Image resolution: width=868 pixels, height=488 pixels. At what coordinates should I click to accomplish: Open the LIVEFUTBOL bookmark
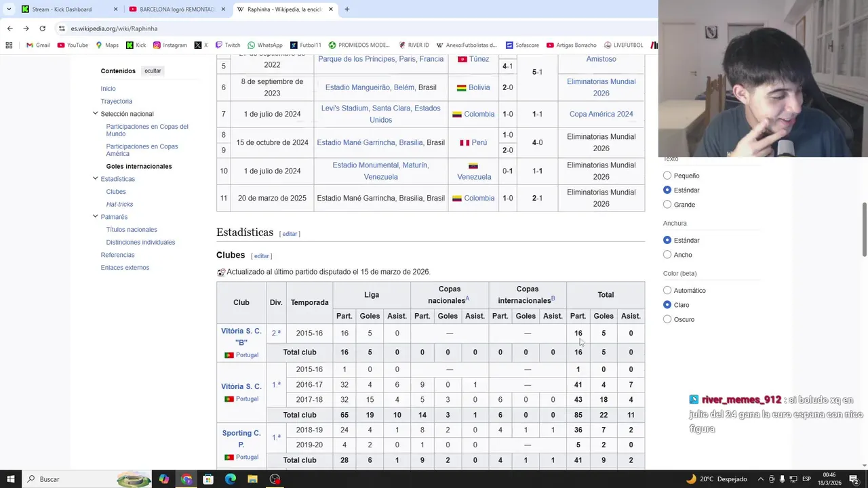point(623,45)
